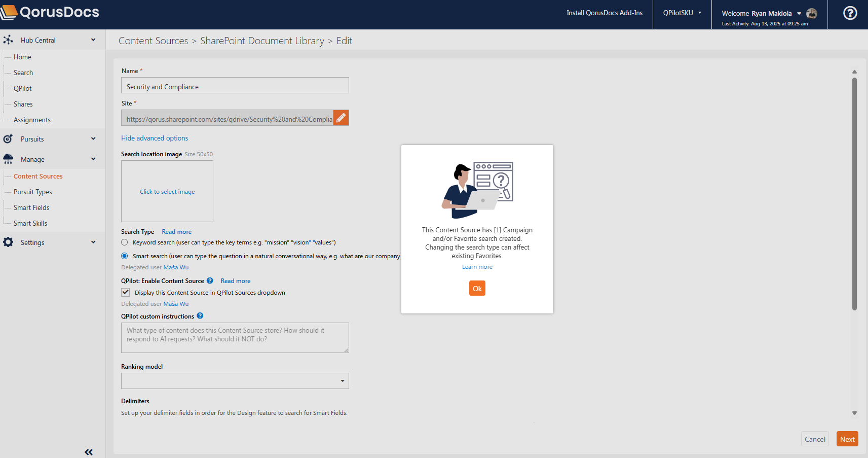
Task: Click the Hub Central icon
Action: (x=8, y=40)
